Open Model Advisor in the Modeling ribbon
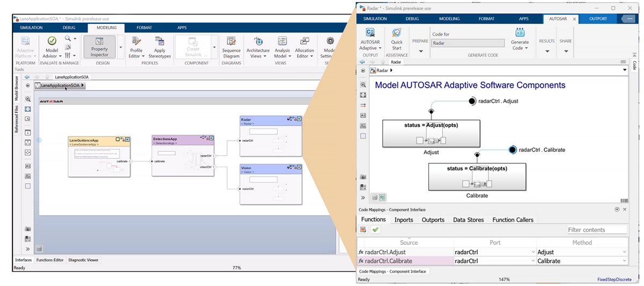 pyautogui.click(x=52, y=45)
